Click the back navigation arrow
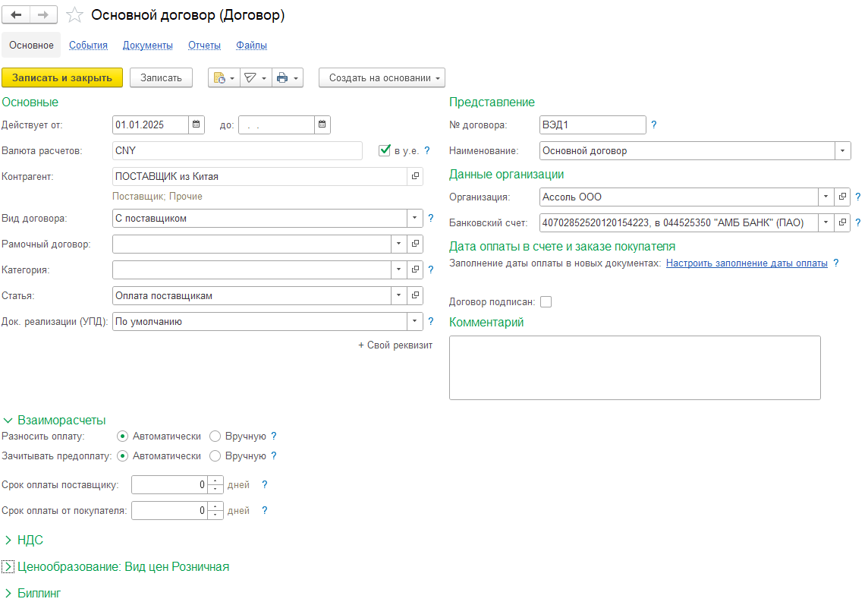The image size is (868, 602). [x=17, y=15]
